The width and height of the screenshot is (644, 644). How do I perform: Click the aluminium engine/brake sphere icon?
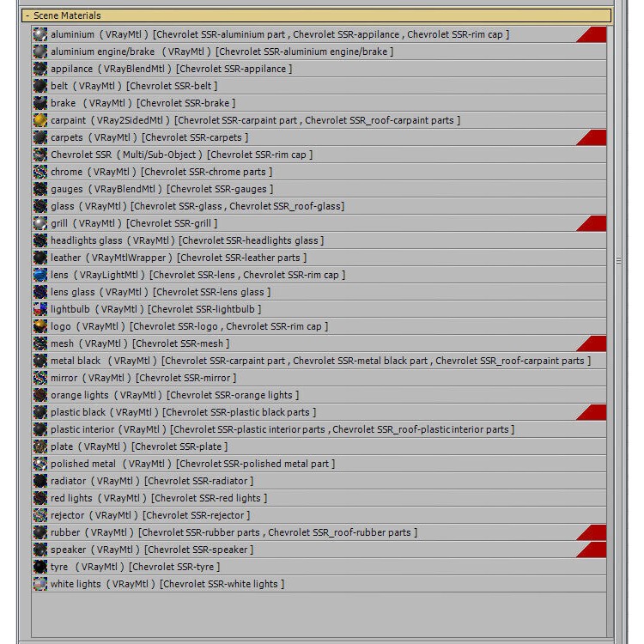click(x=40, y=52)
